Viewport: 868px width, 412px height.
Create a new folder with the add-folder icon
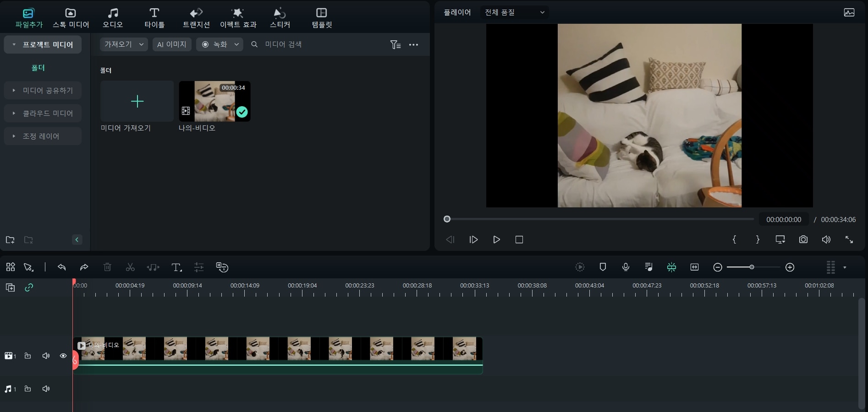(x=10, y=240)
